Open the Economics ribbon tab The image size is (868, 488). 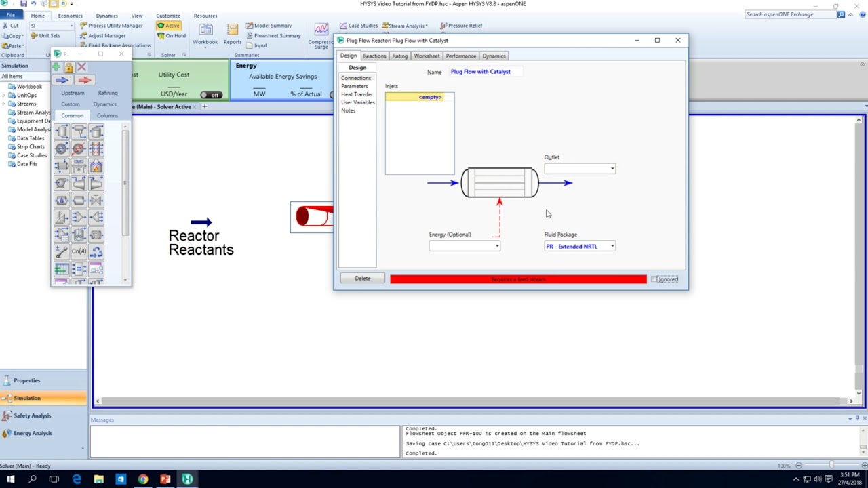pyautogui.click(x=70, y=15)
